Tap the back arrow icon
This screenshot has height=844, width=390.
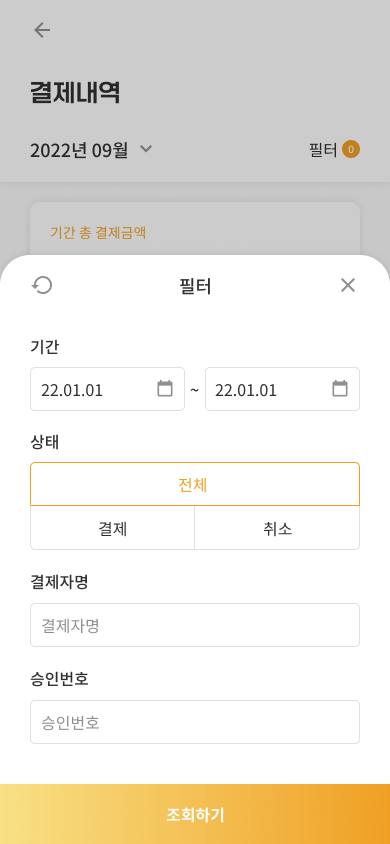[x=42, y=30]
